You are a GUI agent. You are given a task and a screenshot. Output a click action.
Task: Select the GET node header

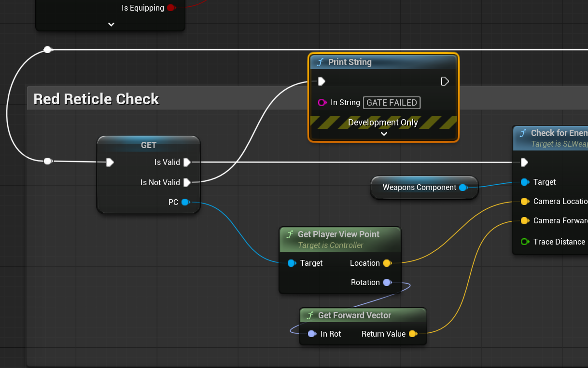pyautogui.click(x=148, y=144)
